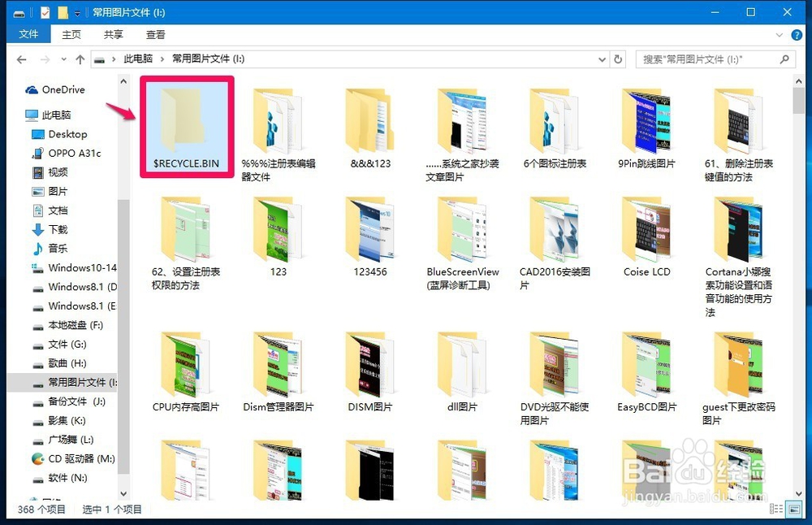Click the sidebar scrollbar down arrow
The height and width of the screenshot is (525, 812).
123,493
